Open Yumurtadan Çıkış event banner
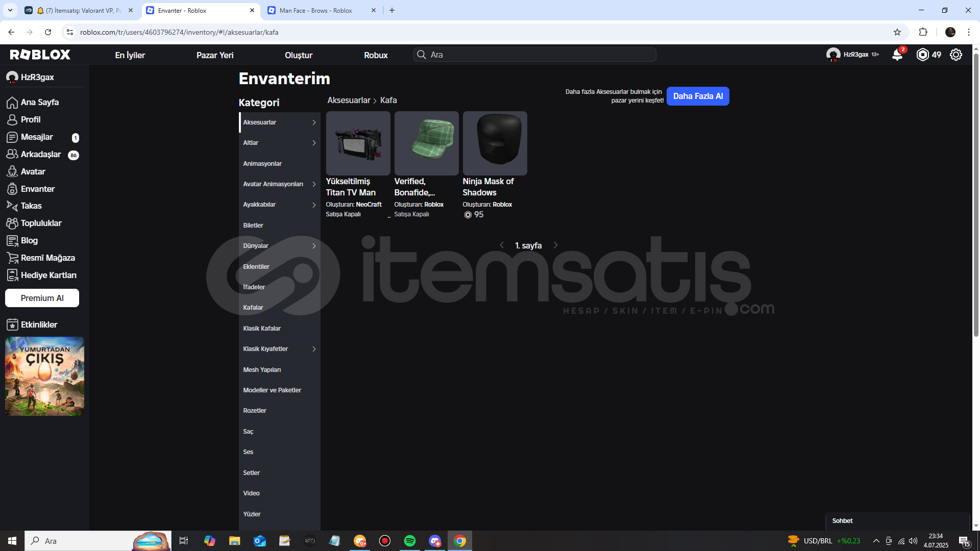 pyautogui.click(x=44, y=376)
